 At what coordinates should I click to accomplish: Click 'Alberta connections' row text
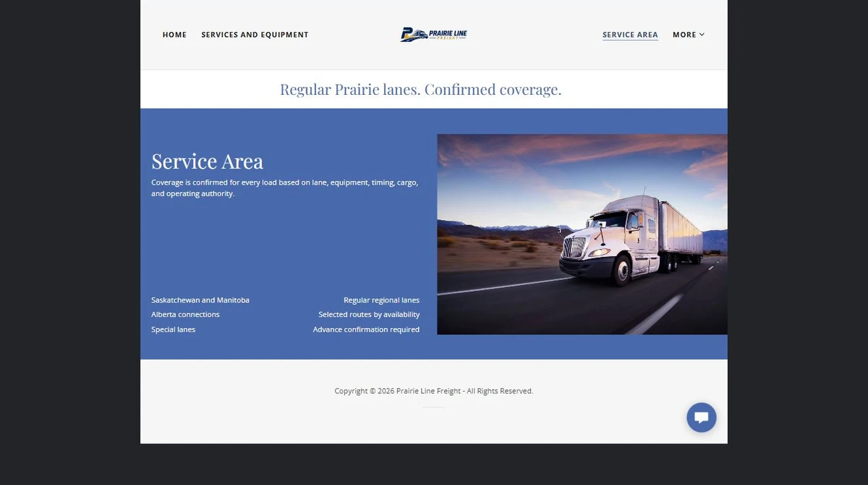pyautogui.click(x=185, y=315)
